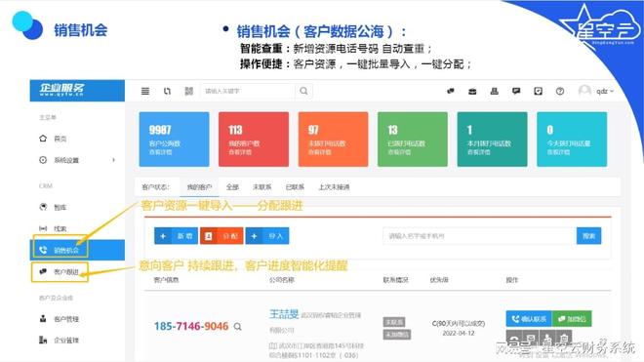Click the 客户信息 column header
The width and height of the screenshot is (644, 362).
[166, 280]
